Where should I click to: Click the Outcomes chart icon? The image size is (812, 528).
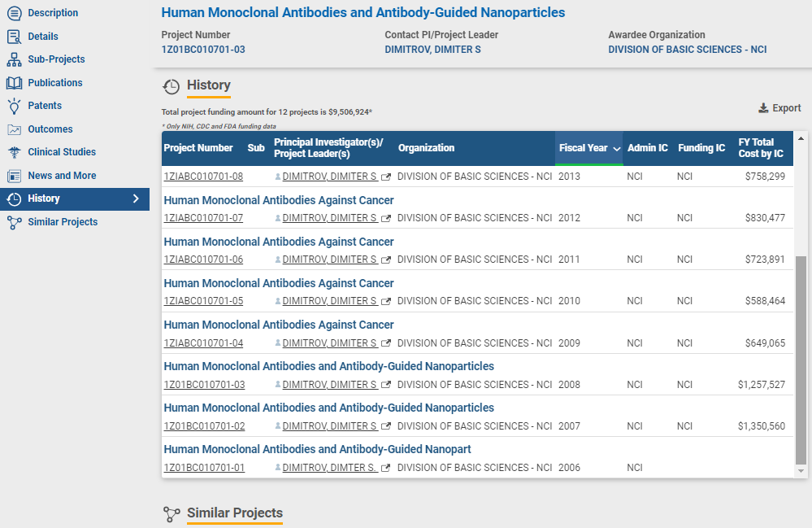(x=14, y=129)
